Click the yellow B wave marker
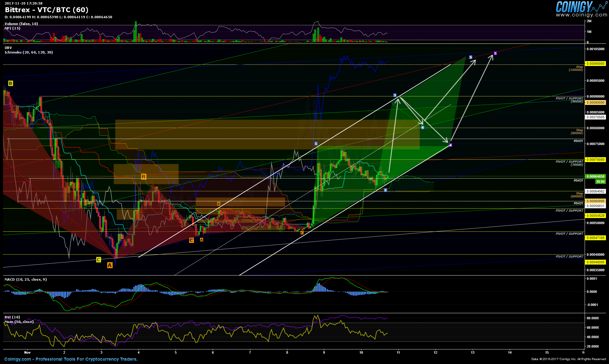 [10, 83]
